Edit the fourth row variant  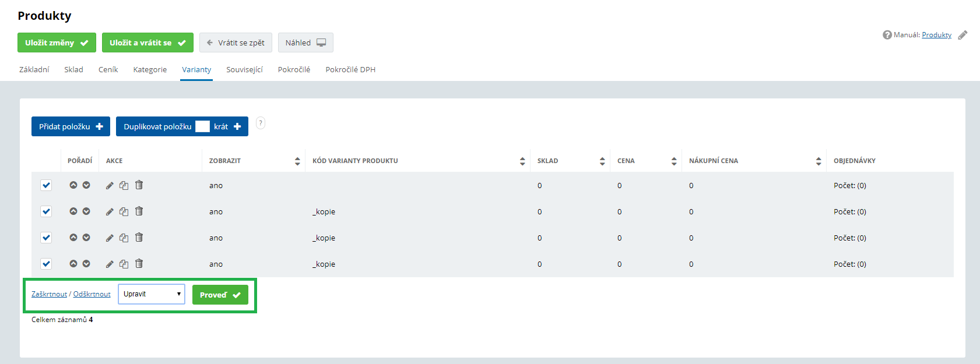point(110,264)
